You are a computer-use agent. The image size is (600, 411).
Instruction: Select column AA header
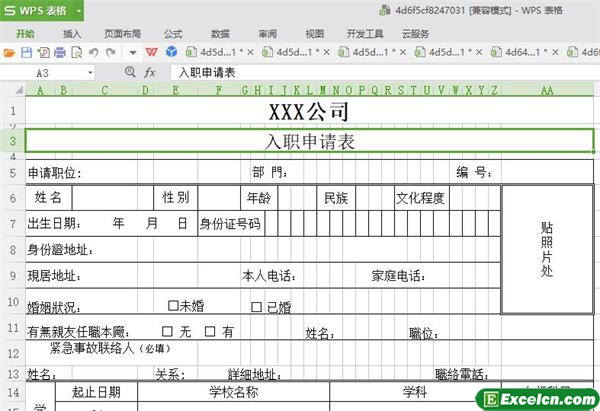click(x=547, y=91)
